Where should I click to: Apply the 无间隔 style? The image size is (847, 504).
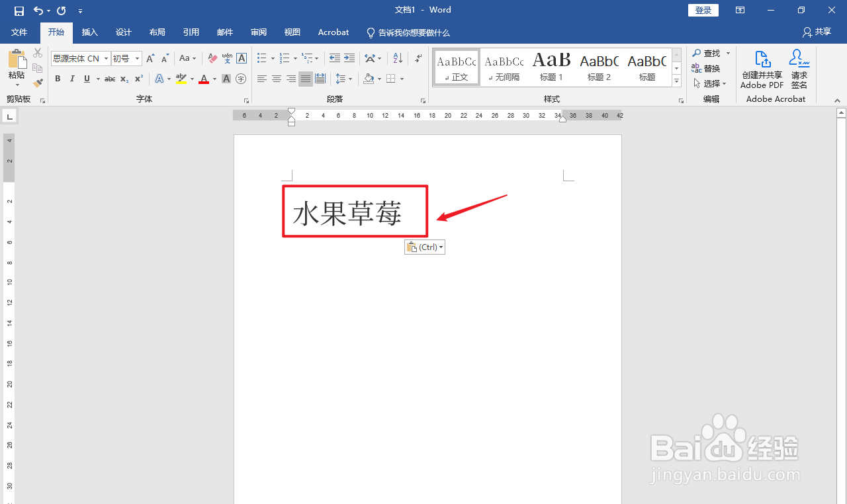[x=504, y=67]
